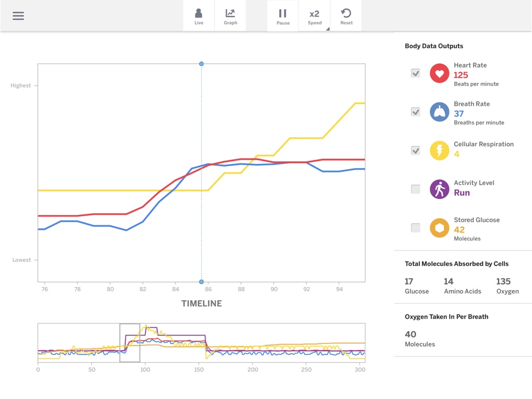Open the hamburger menu
Screen dimensions: 532x399
click(x=18, y=16)
